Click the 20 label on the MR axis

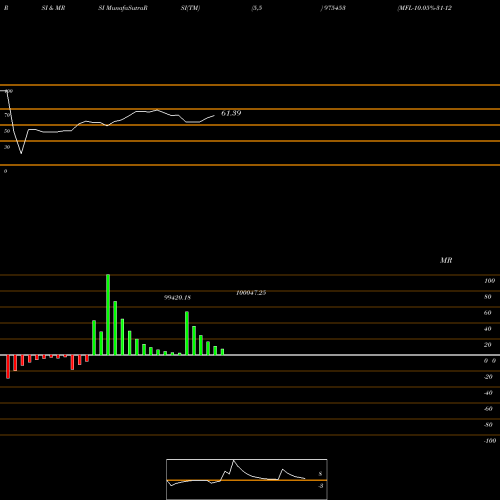click(487, 345)
